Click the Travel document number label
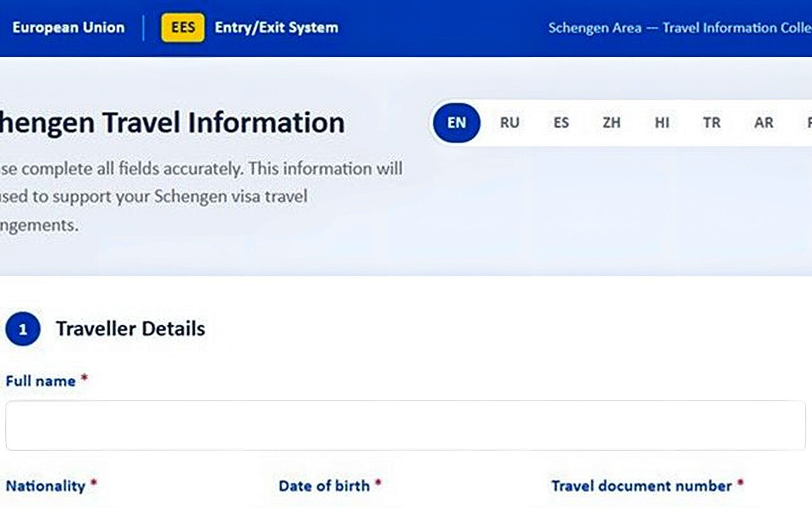Image resolution: width=812 pixels, height=508 pixels. (641, 486)
